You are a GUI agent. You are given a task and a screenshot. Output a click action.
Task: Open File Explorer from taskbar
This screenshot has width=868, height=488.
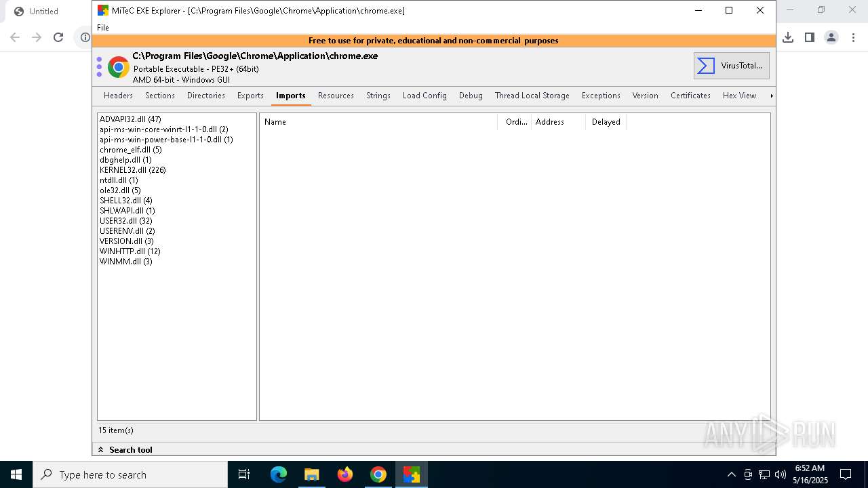click(312, 474)
